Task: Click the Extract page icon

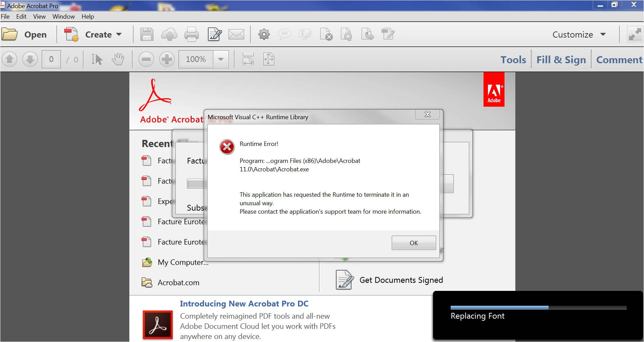Action: coord(367,34)
